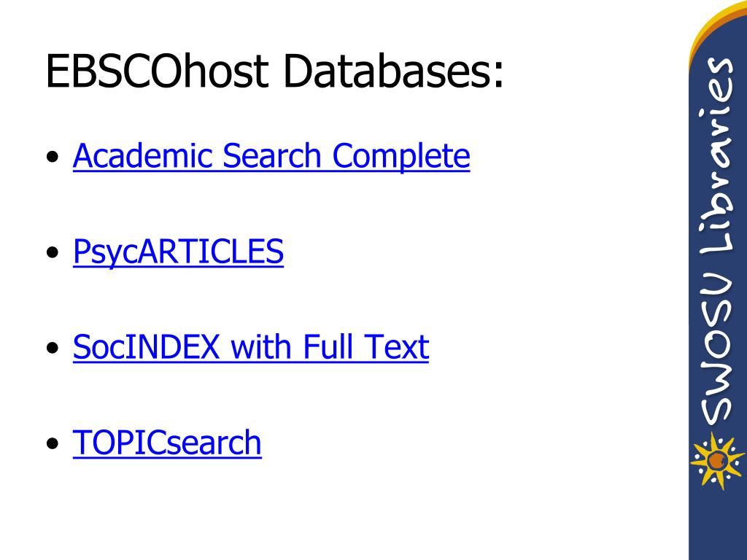Click the bullet point beside PsycARTICLES
747x560 pixels.
pos(53,252)
